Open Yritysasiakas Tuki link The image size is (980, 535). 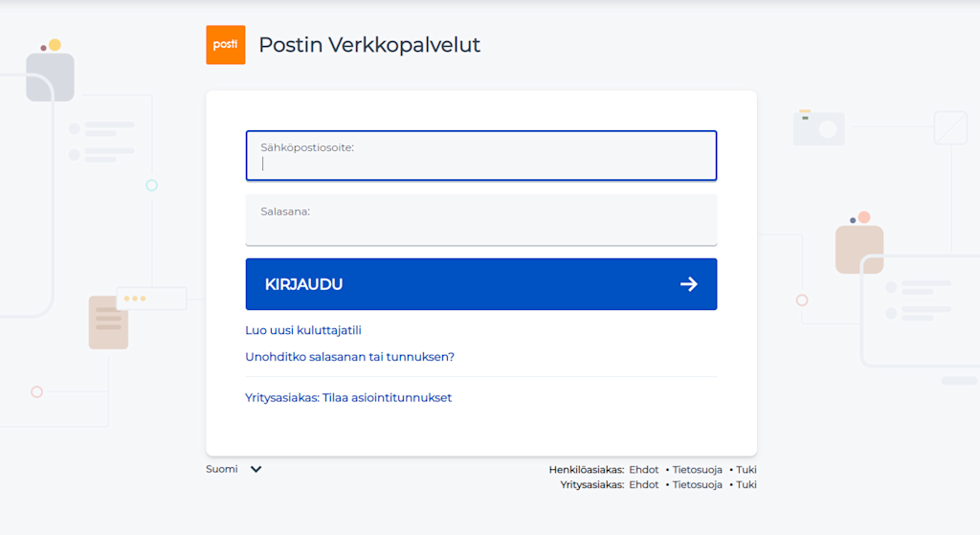click(x=746, y=484)
